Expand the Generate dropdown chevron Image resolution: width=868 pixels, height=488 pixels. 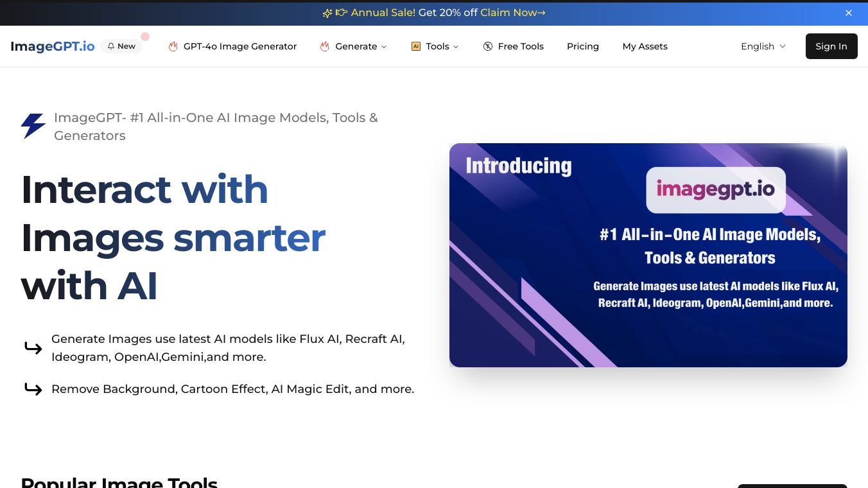384,47
